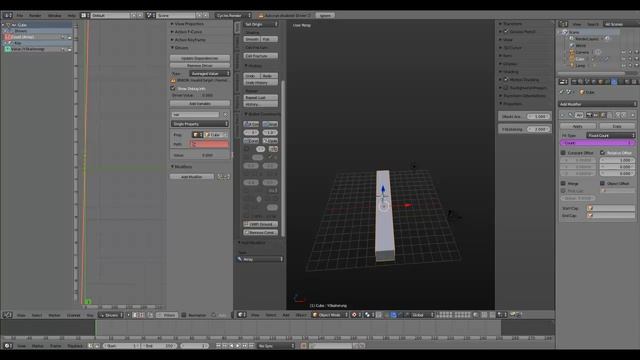The height and width of the screenshot is (360, 640).
Task: Open the Object Mode dropdown
Action: tap(330, 315)
